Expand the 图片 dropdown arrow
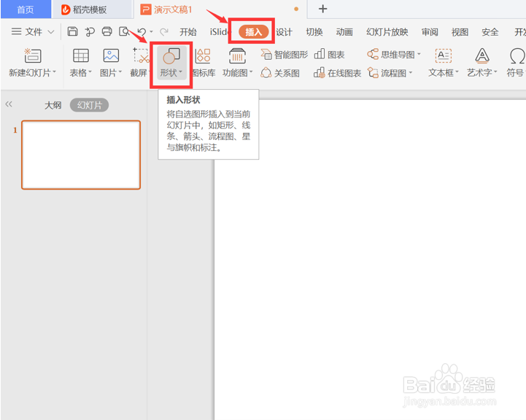Screen dimensions: 526x420 pos(120,71)
